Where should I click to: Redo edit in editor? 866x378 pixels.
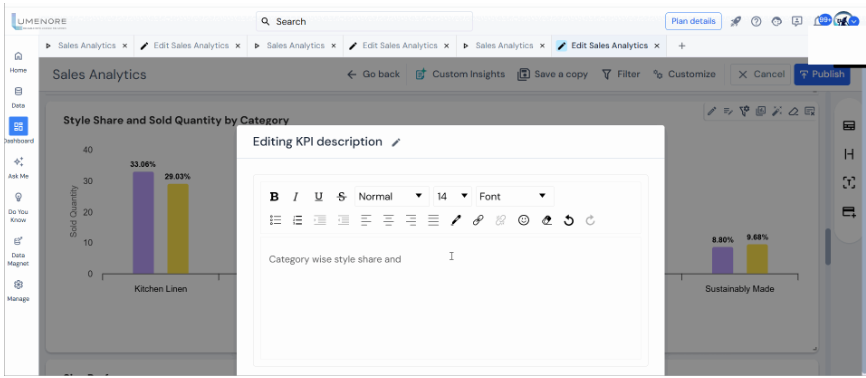pyautogui.click(x=590, y=220)
